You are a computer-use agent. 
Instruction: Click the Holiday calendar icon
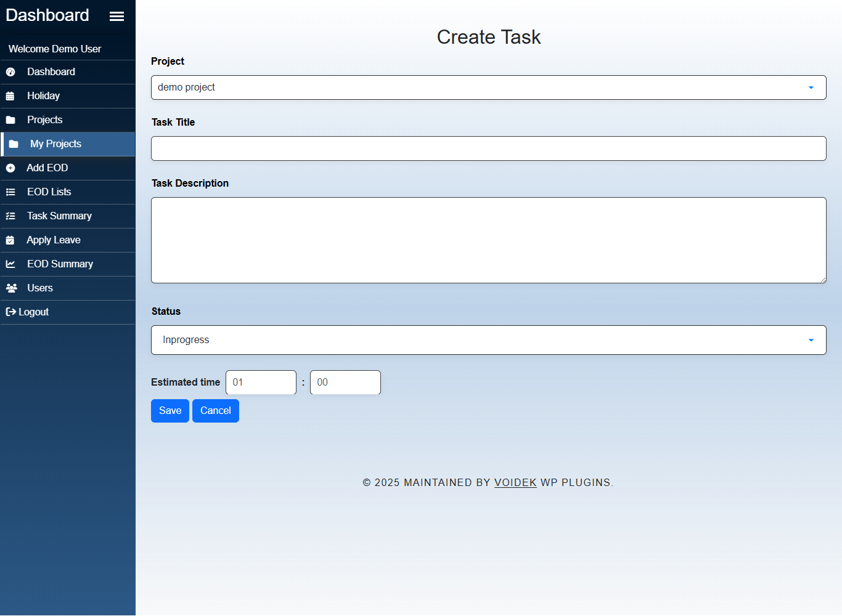10,96
